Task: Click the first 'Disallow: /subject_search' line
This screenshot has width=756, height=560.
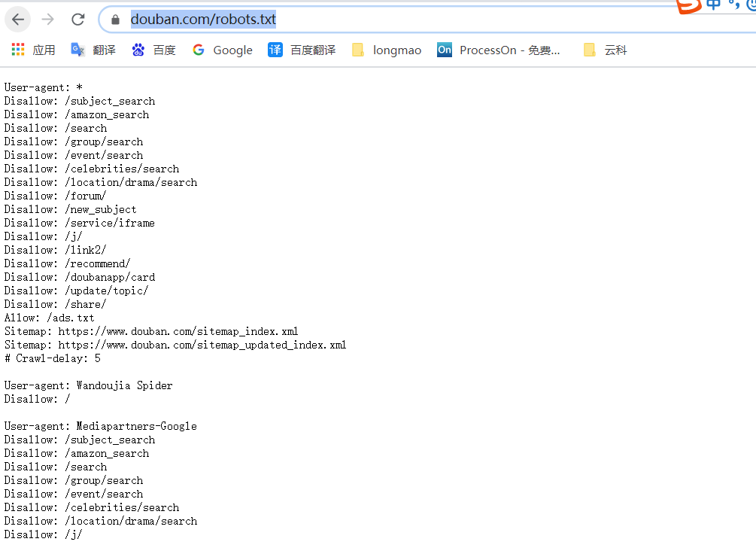Action: click(80, 101)
